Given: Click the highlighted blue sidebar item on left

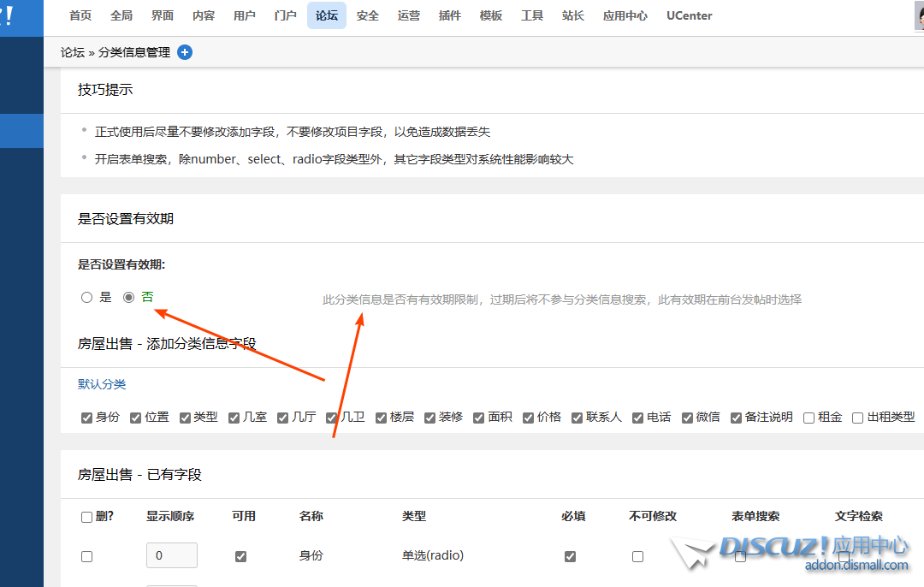Looking at the screenshot, I should coord(21,131).
